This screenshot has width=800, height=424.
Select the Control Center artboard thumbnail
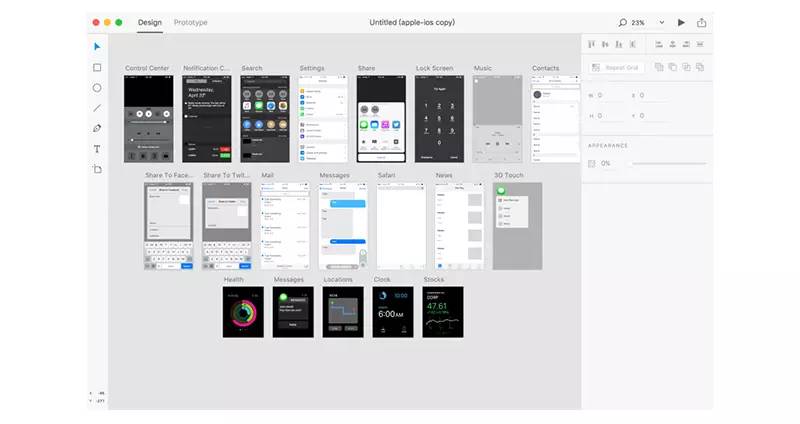pos(148,118)
